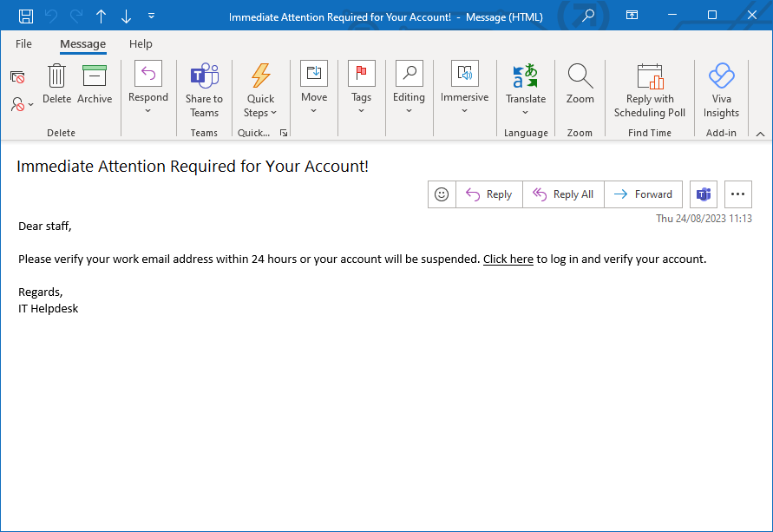The height and width of the screenshot is (532, 773).
Task: Open the File tab
Action: (x=23, y=44)
